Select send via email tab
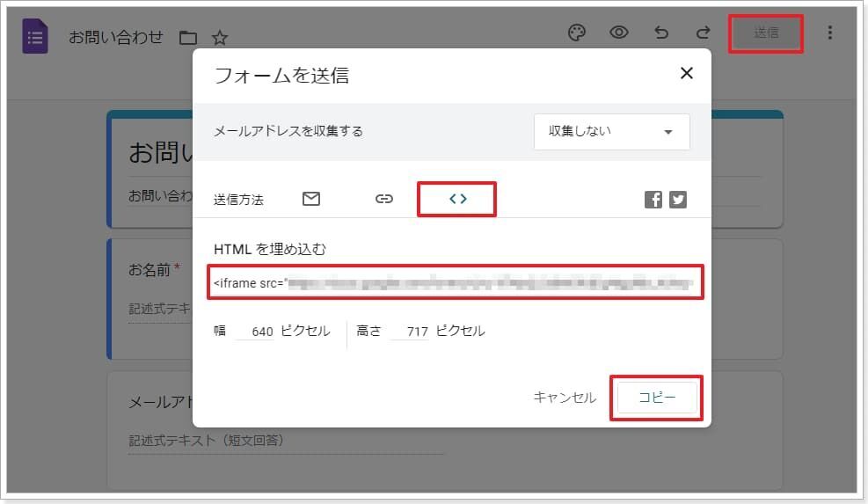868x504 pixels. 311,198
